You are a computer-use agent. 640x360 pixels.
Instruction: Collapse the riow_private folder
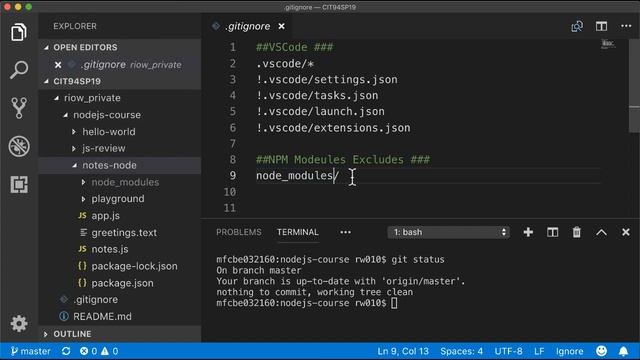point(56,98)
